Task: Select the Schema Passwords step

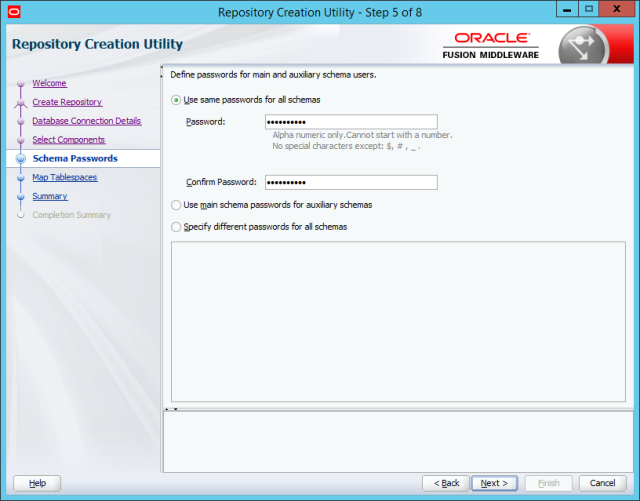Action: click(x=75, y=158)
